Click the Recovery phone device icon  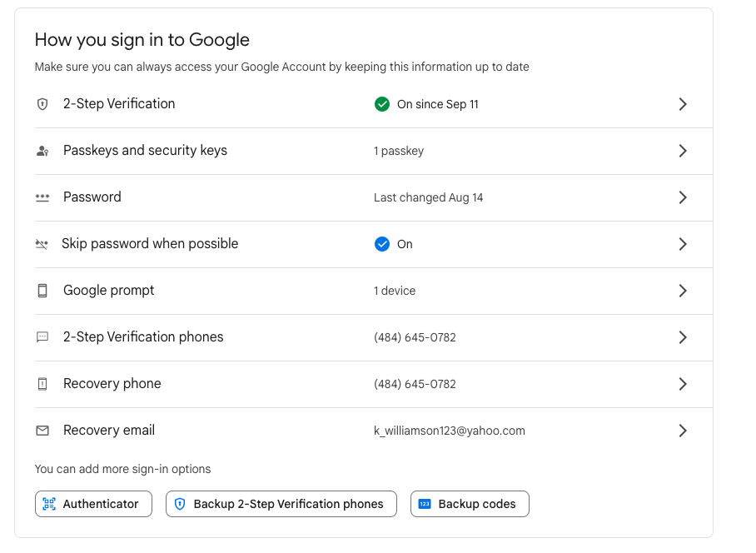(42, 384)
